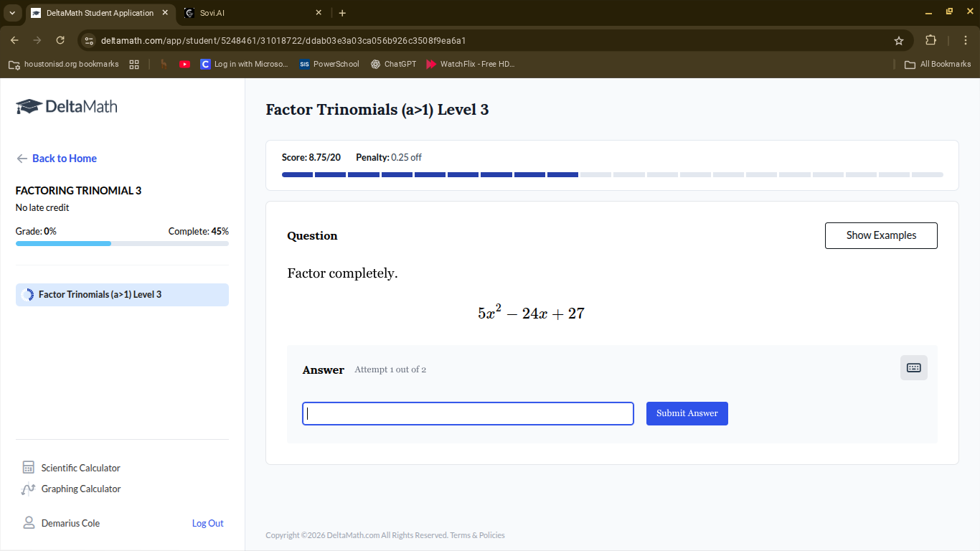
Task: Open Terms & Policies link
Action: [477, 535]
